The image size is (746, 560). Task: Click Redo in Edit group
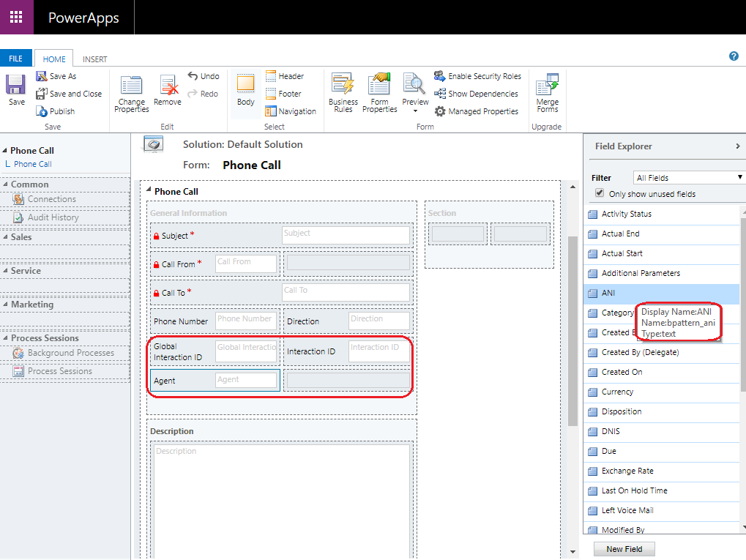coord(203,94)
